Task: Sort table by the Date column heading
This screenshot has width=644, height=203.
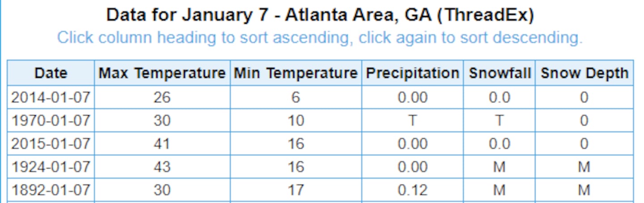Action: click(x=51, y=73)
